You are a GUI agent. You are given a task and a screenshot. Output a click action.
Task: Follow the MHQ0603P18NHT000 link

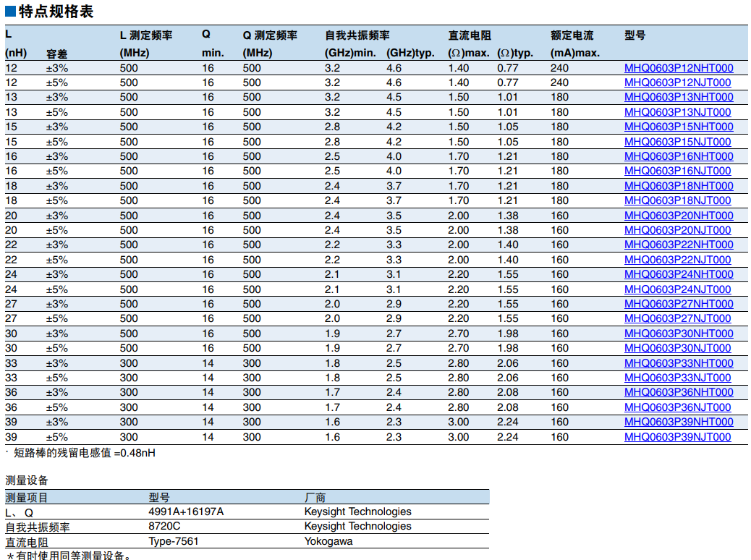(x=679, y=186)
